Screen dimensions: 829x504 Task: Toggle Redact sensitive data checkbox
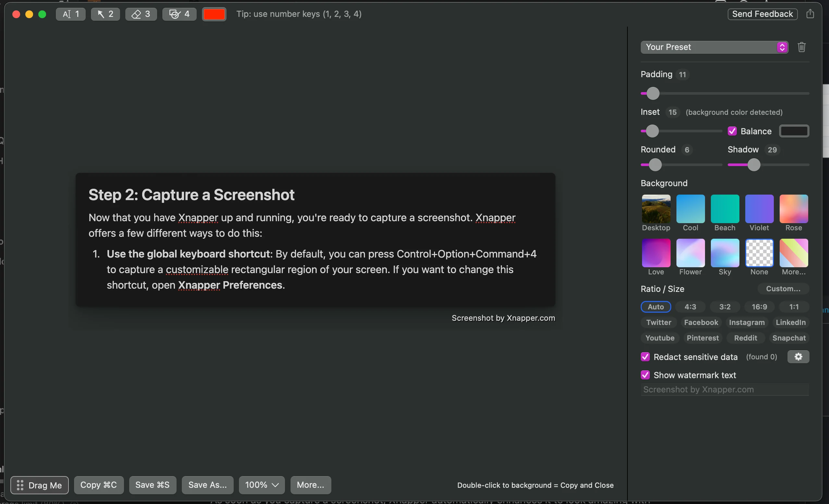point(645,357)
